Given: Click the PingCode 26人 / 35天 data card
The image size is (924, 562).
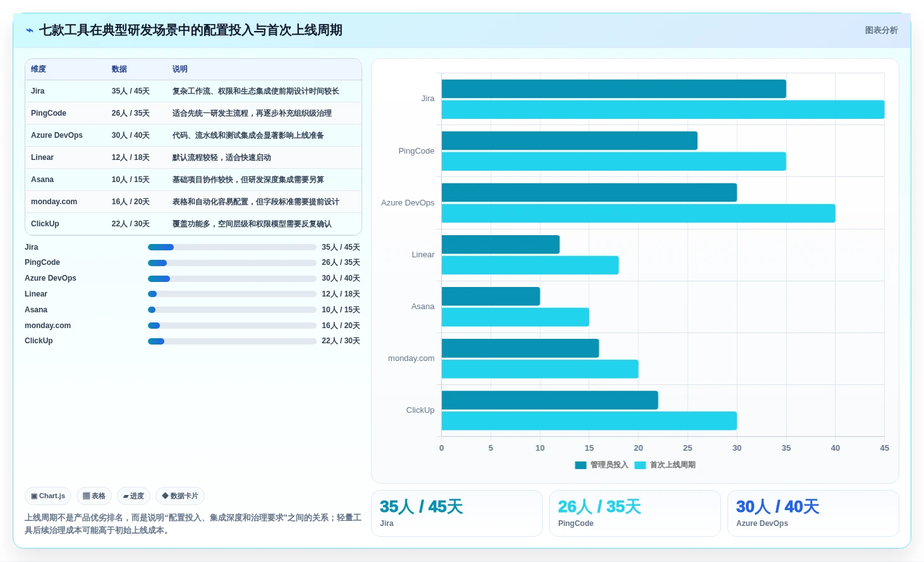Looking at the screenshot, I should tap(635, 513).
